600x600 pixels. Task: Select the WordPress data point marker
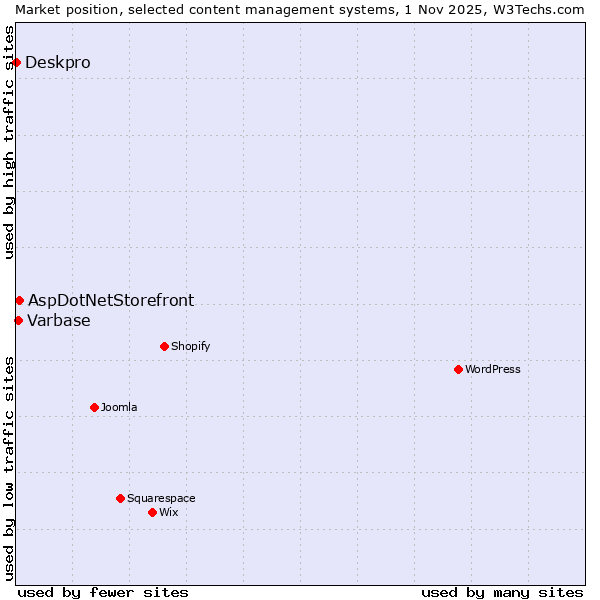[x=458, y=369]
